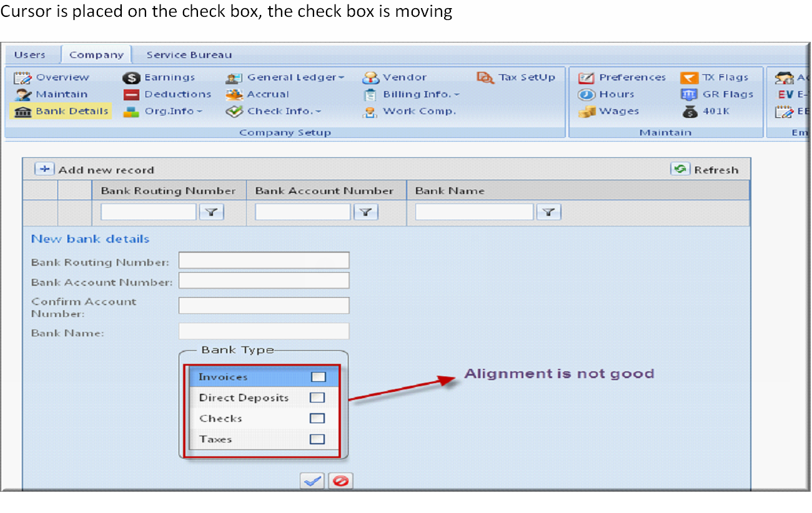
Task: Switch to the Company tab
Action: pyautogui.click(x=96, y=55)
